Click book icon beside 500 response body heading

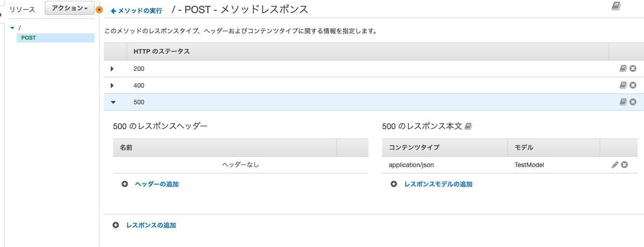[468, 126]
